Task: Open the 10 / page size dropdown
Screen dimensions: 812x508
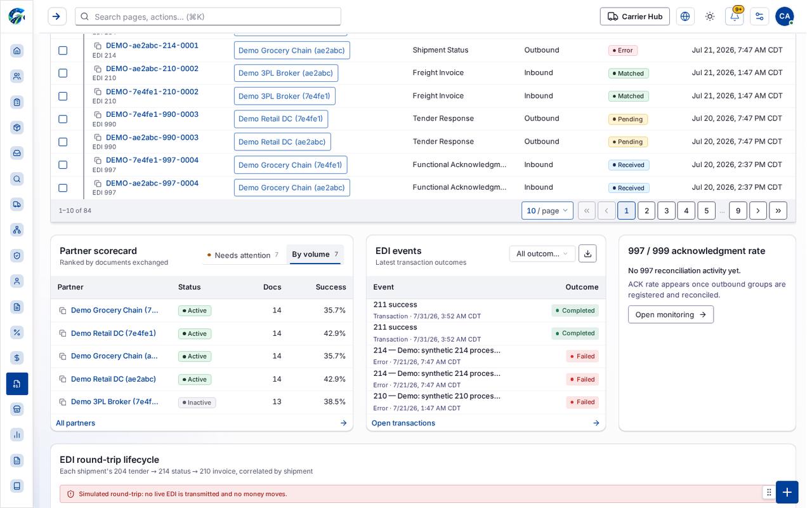Action: 547,211
